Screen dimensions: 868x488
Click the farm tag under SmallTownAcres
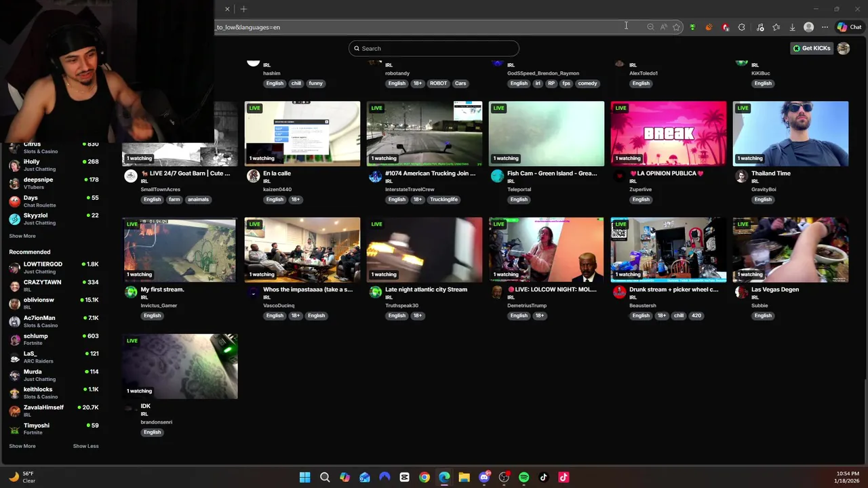pyautogui.click(x=174, y=199)
